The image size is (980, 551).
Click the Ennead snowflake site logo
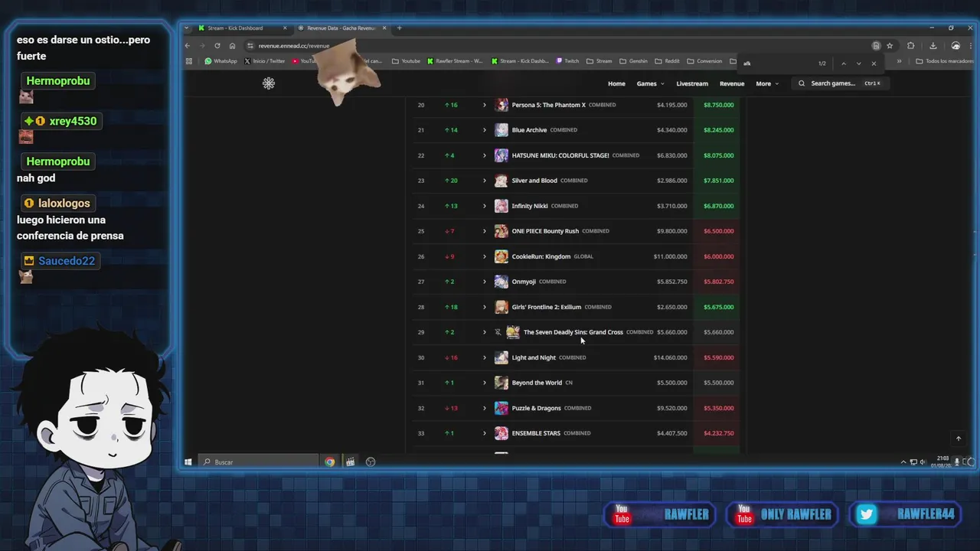point(269,83)
